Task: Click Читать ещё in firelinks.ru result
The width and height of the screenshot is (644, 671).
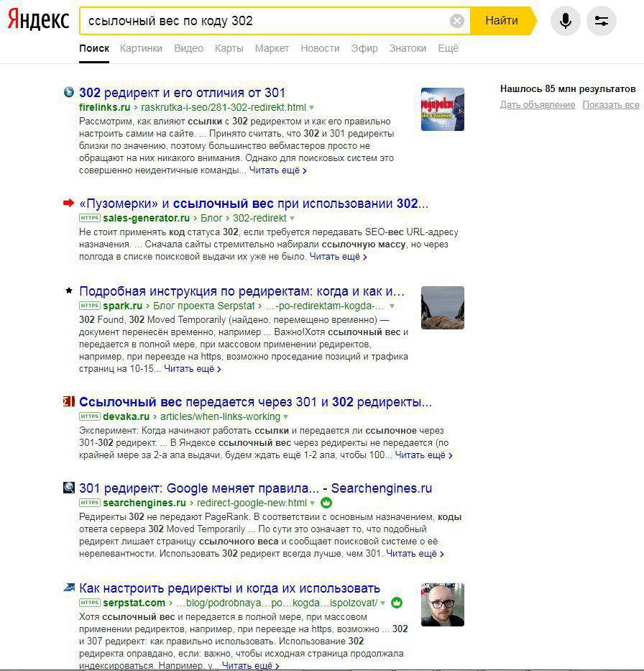Action: 277,170
